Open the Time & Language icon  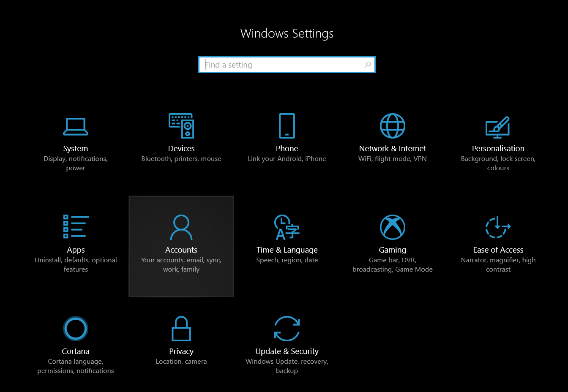click(x=287, y=227)
